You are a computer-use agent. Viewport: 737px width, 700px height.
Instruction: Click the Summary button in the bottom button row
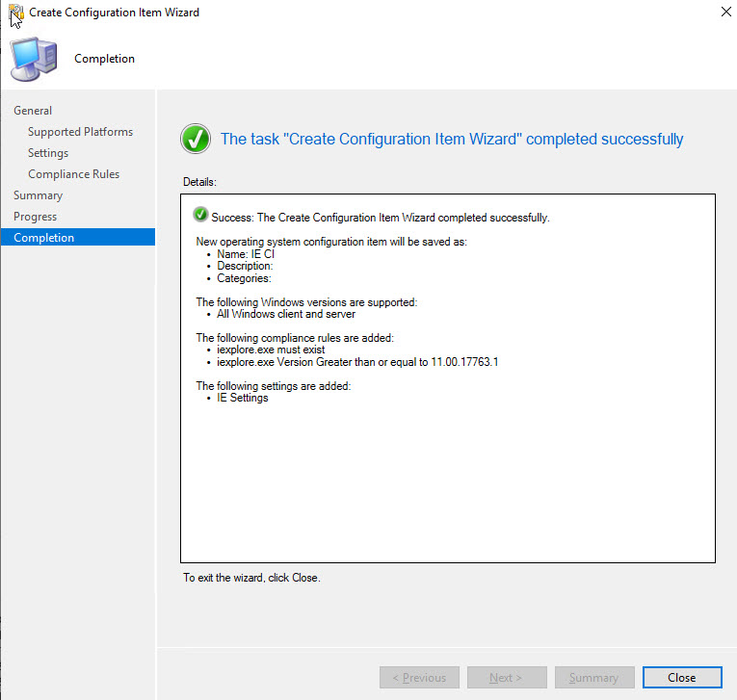[593, 678]
